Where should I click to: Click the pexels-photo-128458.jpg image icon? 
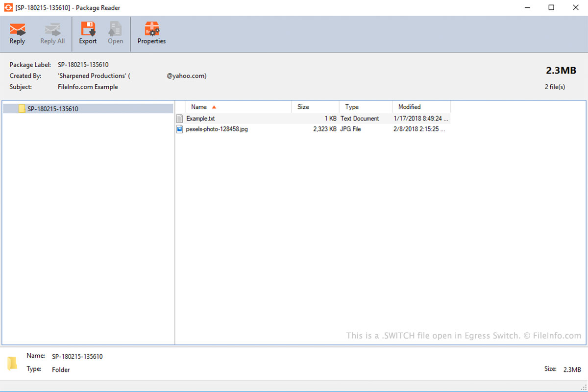click(180, 129)
